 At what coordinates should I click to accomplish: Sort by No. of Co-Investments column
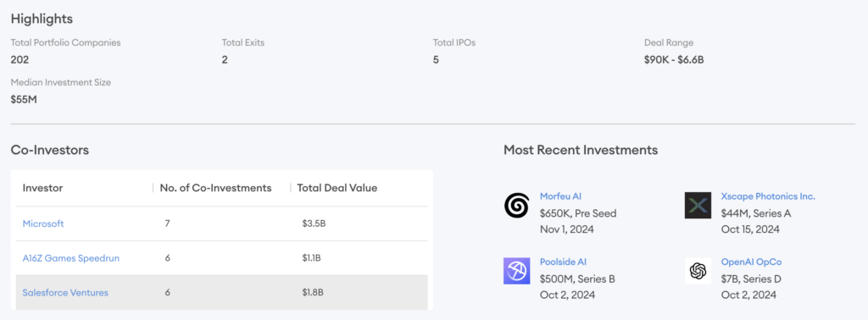[215, 188]
